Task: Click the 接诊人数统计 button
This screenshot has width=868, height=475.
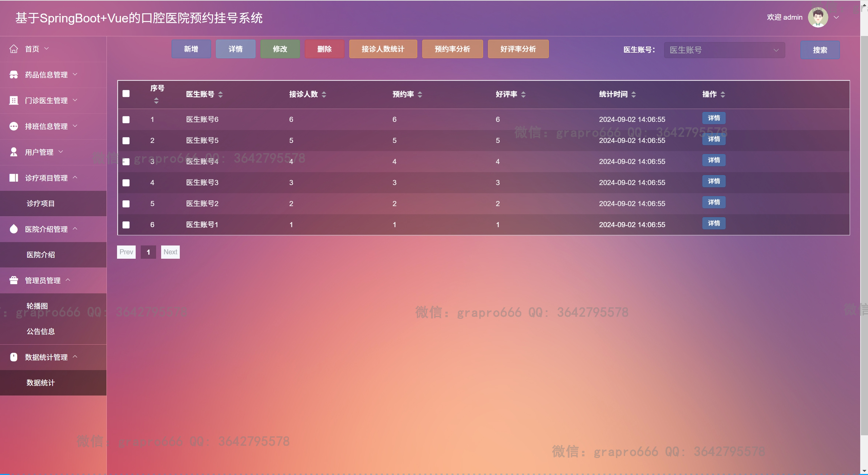Action: (x=383, y=49)
